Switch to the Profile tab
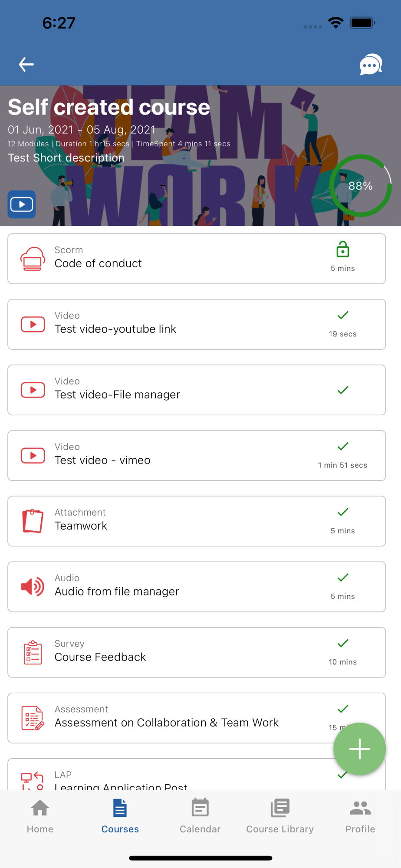This screenshot has width=401, height=868. point(360,816)
